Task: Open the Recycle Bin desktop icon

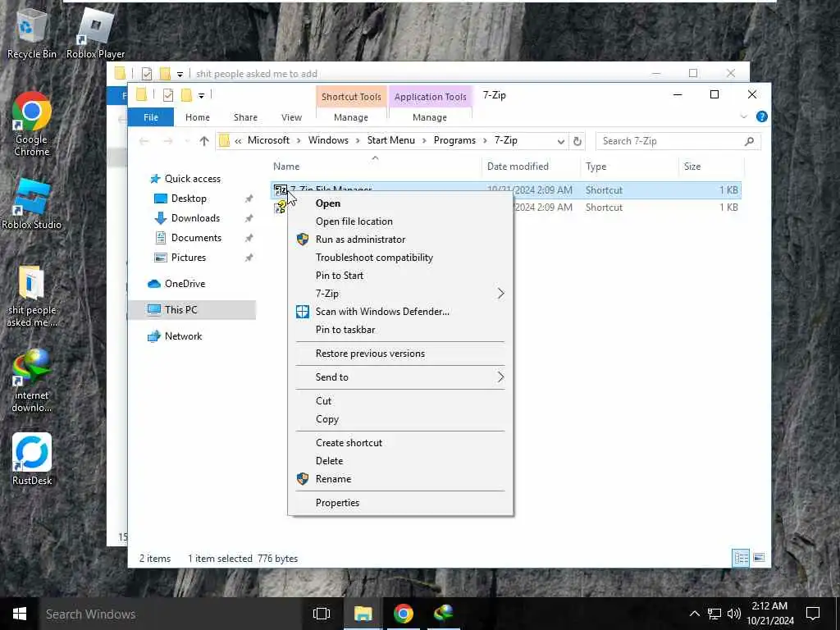Action: click(31, 34)
